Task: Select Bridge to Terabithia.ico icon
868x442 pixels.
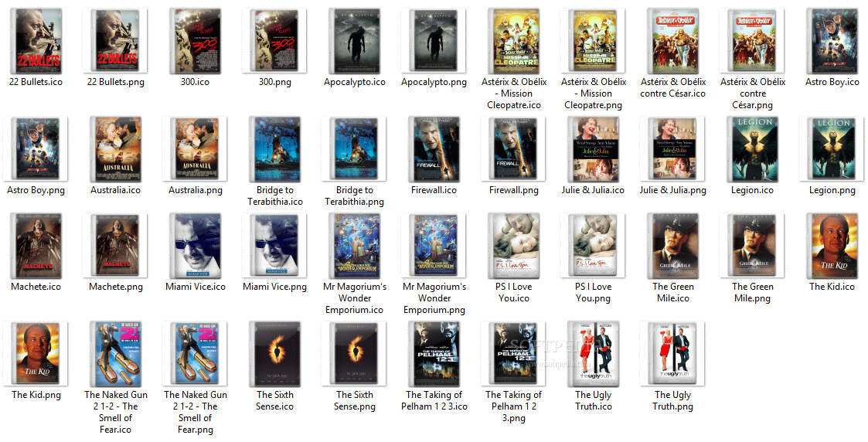Action: [275, 149]
